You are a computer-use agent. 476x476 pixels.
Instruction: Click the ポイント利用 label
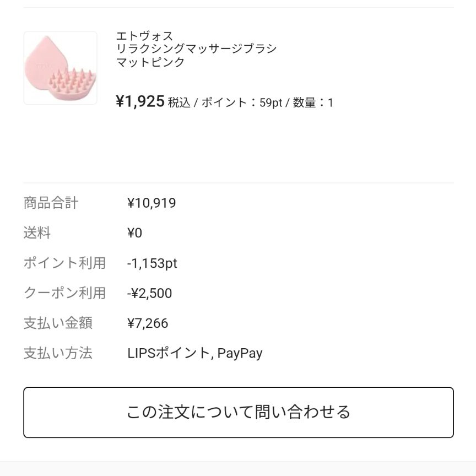pyautogui.click(x=64, y=263)
